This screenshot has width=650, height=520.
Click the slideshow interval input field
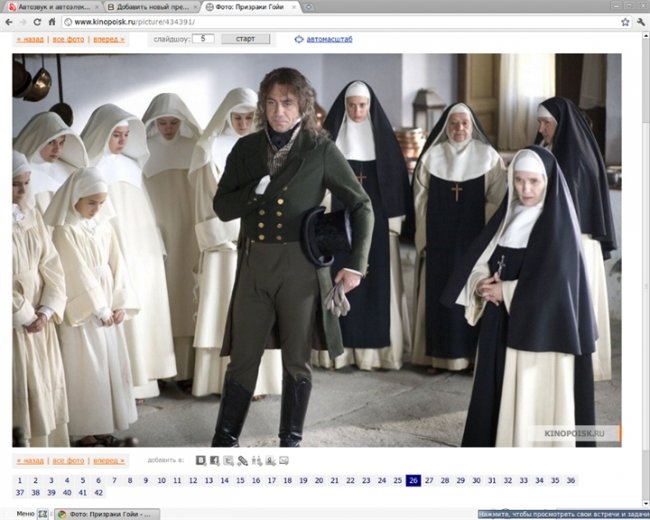tap(201, 39)
